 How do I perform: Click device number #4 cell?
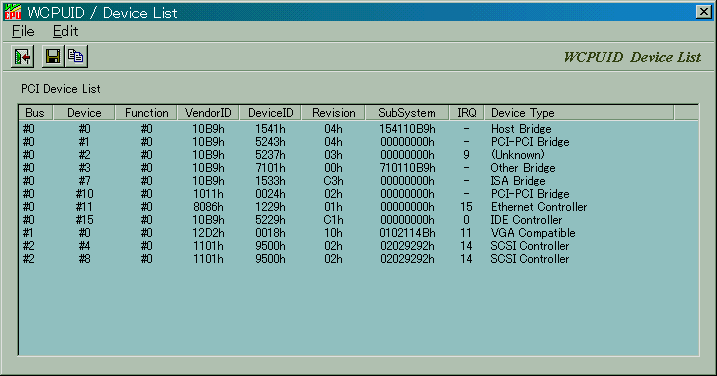point(84,246)
